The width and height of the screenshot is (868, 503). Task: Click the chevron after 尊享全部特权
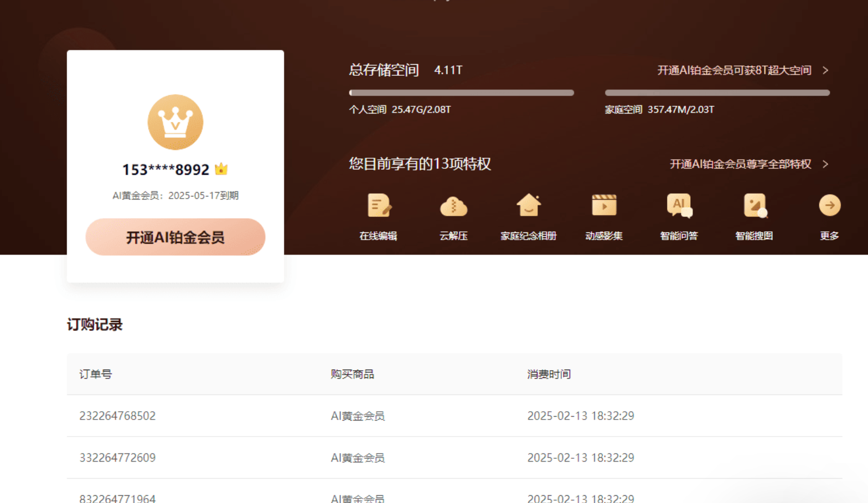tap(825, 164)
